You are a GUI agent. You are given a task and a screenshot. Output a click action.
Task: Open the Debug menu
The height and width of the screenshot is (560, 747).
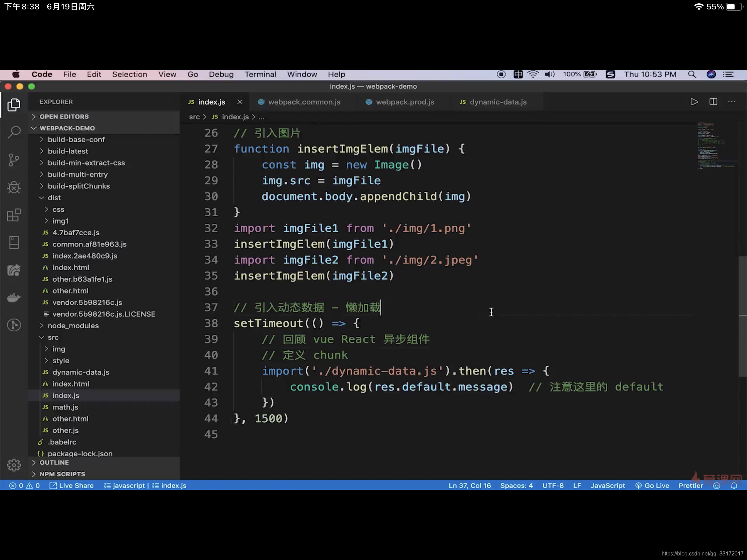[x=221, y=74]
